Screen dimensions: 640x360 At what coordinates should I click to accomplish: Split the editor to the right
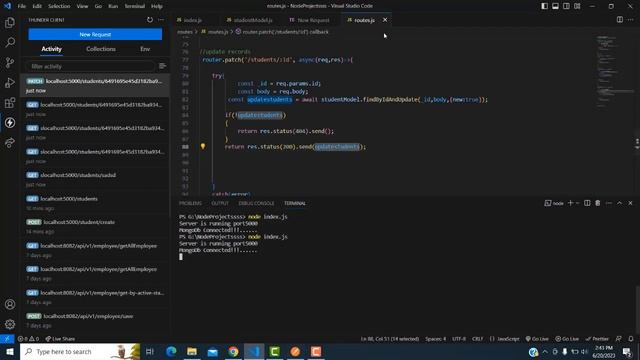tap(620, 20)
